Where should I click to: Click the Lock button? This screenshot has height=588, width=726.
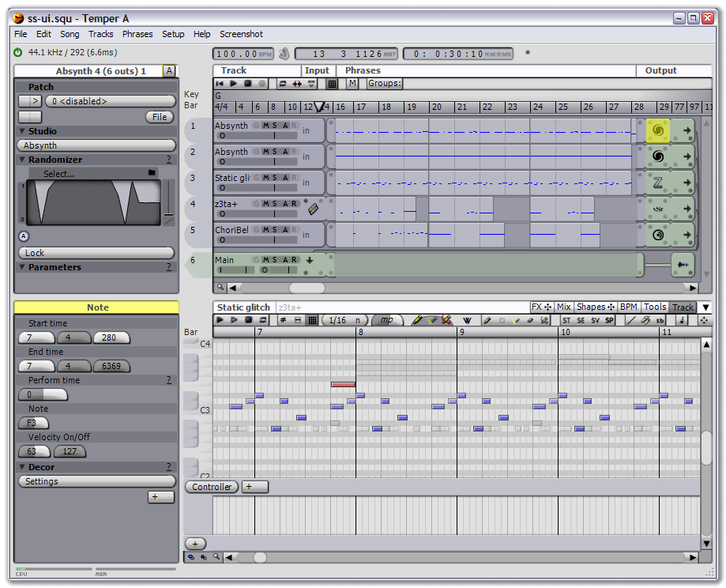coord(96,253)
